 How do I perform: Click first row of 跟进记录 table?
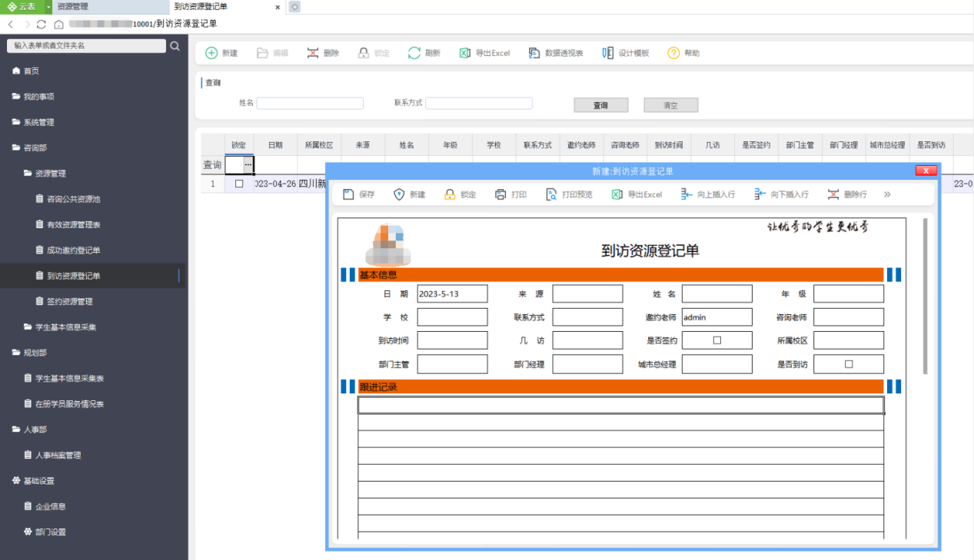(621, 405)
